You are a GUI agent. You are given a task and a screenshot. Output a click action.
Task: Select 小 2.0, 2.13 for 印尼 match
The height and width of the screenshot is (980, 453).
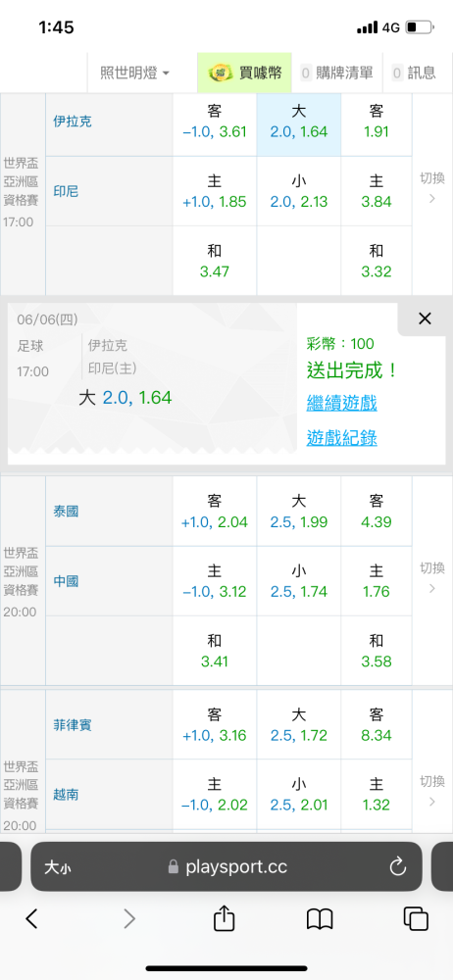[x=299, y=191]
